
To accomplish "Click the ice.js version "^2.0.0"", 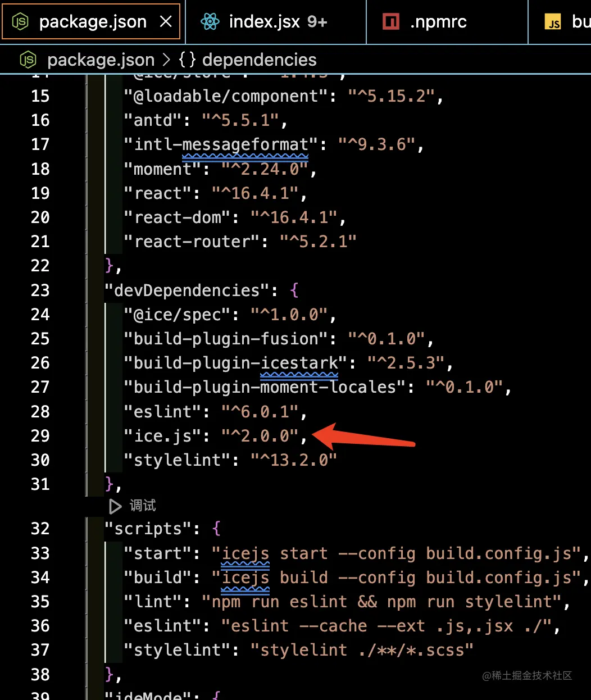I will click(259, 436).
